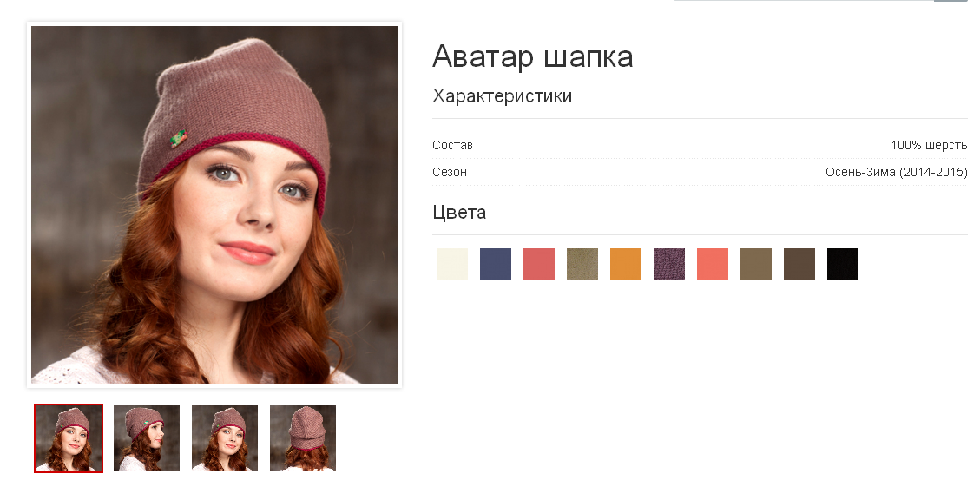The height and width of the screenshot is (487, 980).
Task: Click the large main product photo
Action: coord(214,204)
